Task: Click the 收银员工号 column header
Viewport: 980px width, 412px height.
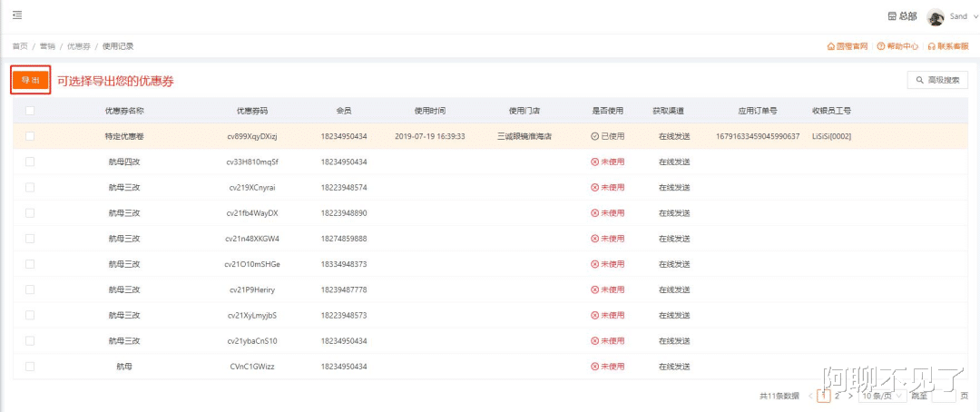Action: 831,111
